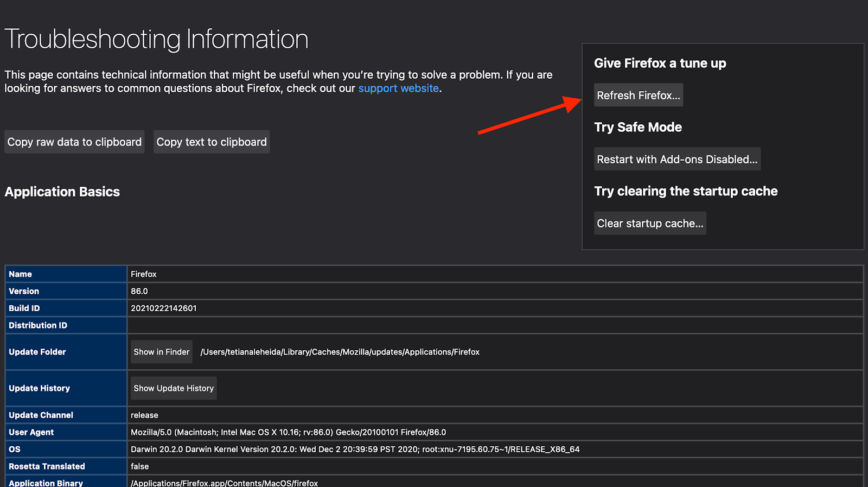Viewport: 868px width, 487px height.
Task: Select the 'Firefox' name value
Action: click(144, 274)
